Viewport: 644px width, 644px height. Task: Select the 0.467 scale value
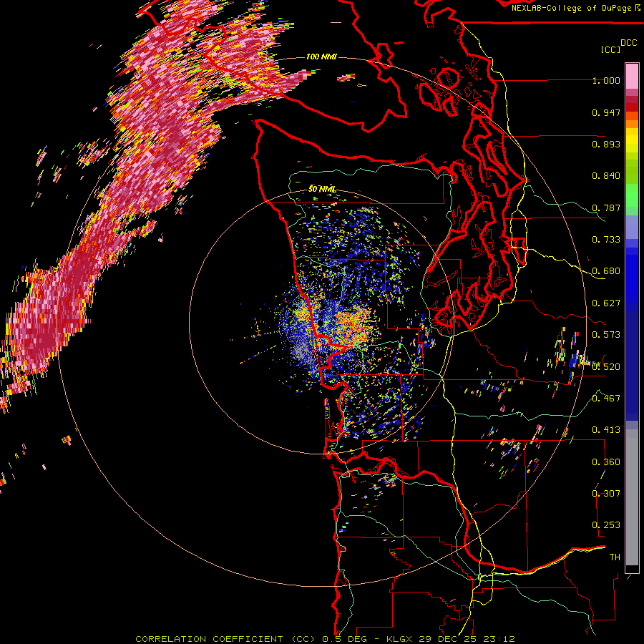606,399
